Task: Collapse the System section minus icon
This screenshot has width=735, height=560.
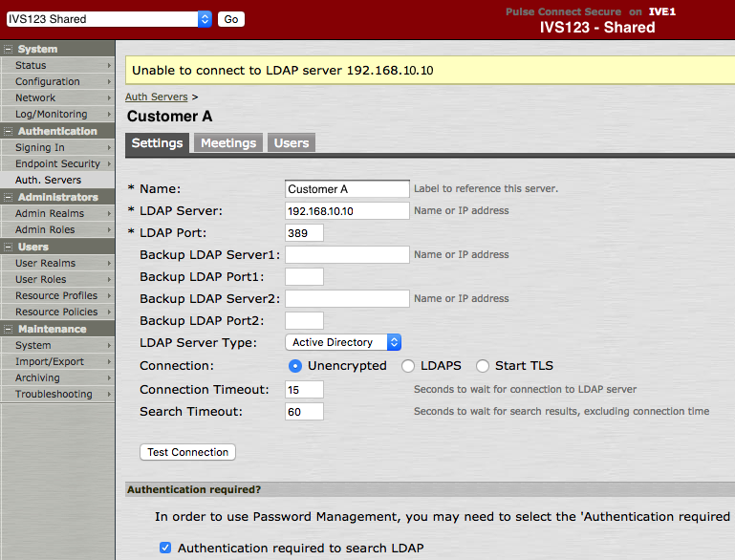Action: 8,49
